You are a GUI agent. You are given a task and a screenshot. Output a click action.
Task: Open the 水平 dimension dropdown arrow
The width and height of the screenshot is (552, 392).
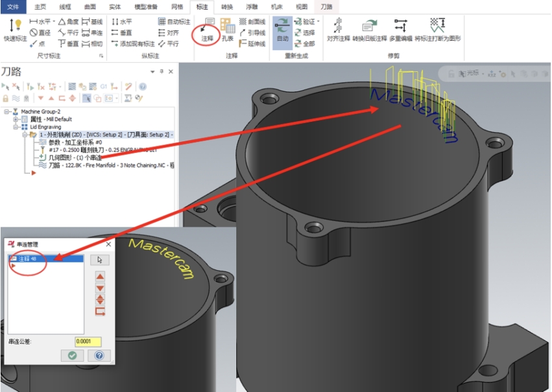[x=54, y=22]
